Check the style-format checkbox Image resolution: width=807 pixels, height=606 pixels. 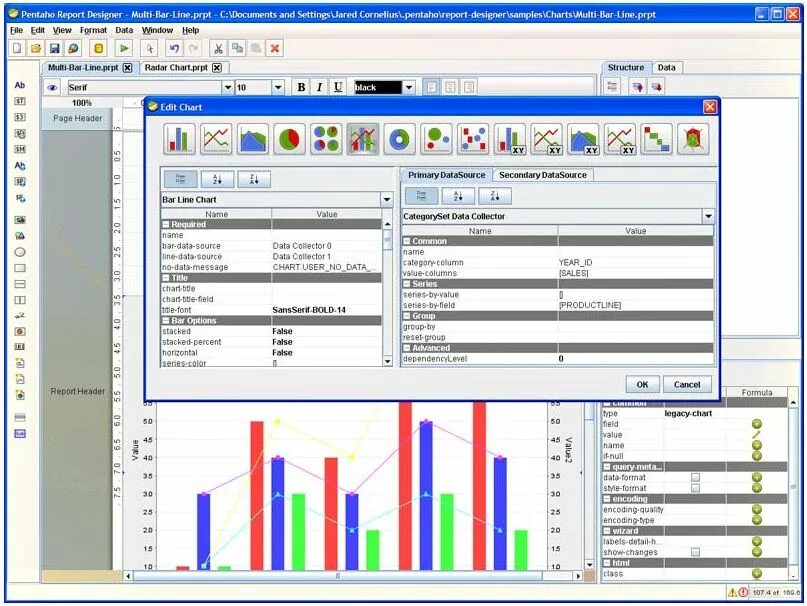click(695, 488)
